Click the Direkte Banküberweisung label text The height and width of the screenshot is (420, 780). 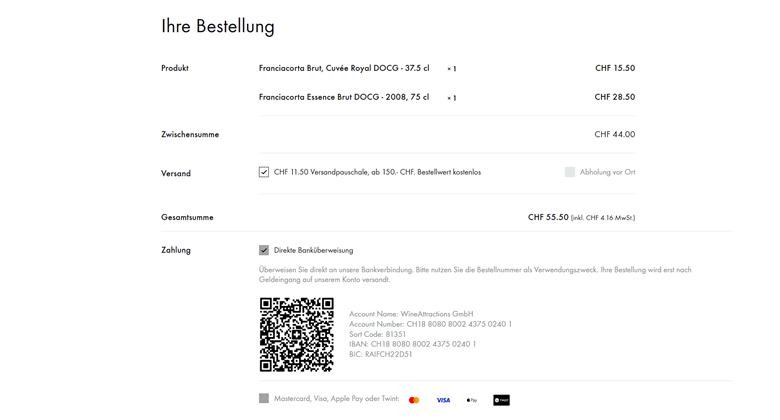tap(313, 250)
